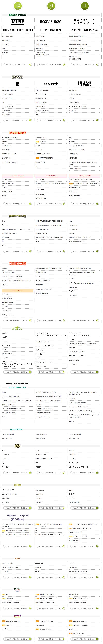This screenshot has height=644, width=103.
Task: Select the CRYSTAL PALACE TENT heading
Action: click(x=18, y=387)
